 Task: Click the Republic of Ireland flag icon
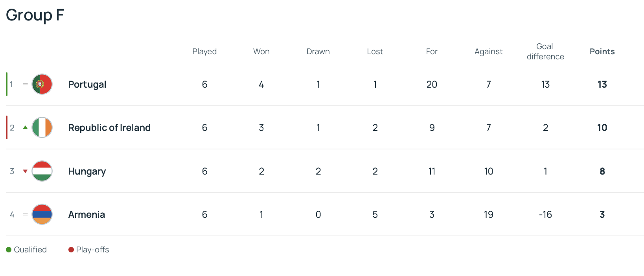pyautogui.click(x=42, y=127)
